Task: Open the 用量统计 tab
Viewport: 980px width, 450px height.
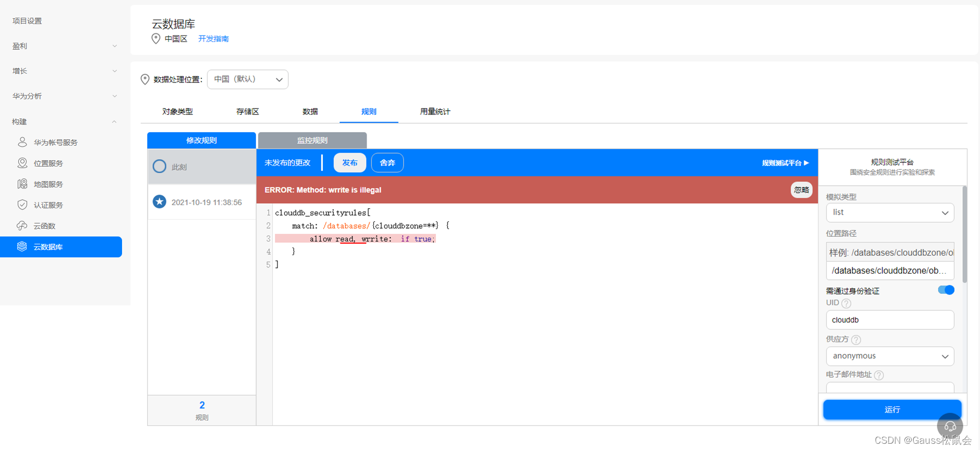Action: (435, 112)
